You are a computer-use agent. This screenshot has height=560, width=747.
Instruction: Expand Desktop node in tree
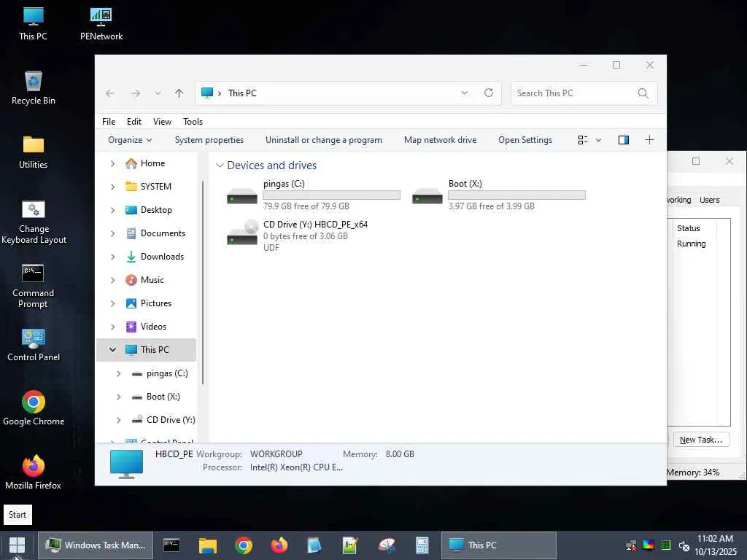click(x=112, y=210)
